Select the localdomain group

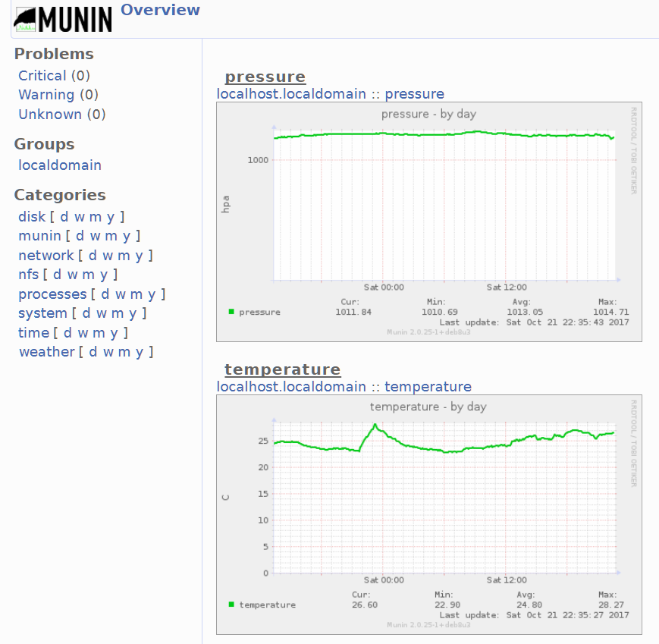[x=60, y=165]
